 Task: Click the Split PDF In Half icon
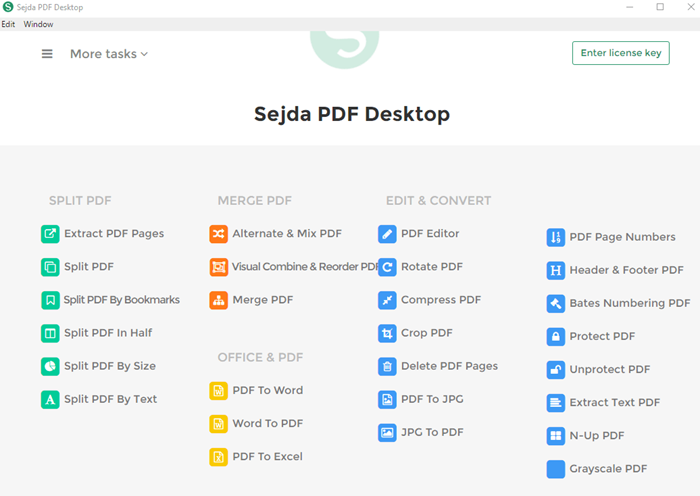click(x=50, y=333)
